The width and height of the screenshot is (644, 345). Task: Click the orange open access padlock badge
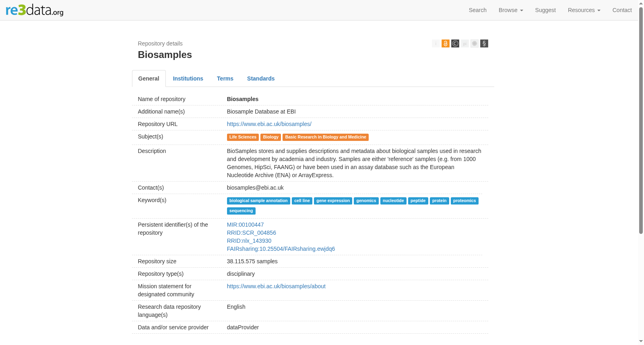point(446,43)
